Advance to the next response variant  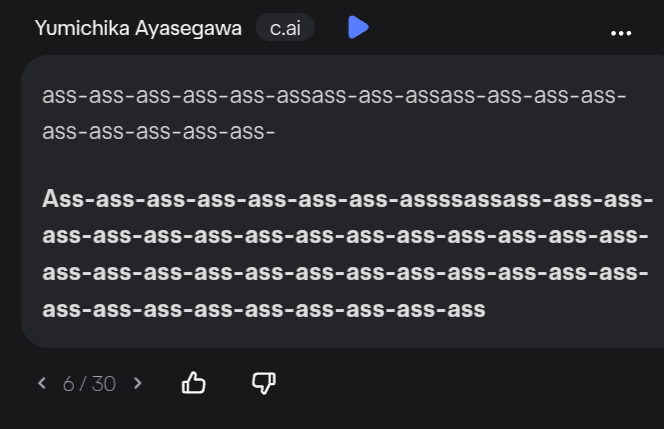[x=138, y=383]
